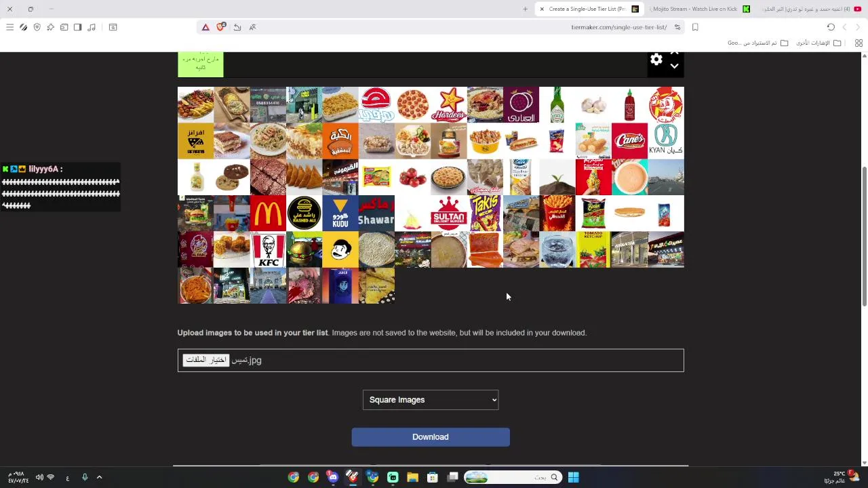The width and height of the screenshot is (868, 488).
Task: Open Brave Rewards triangle icon
Action: tap(205, 27)
